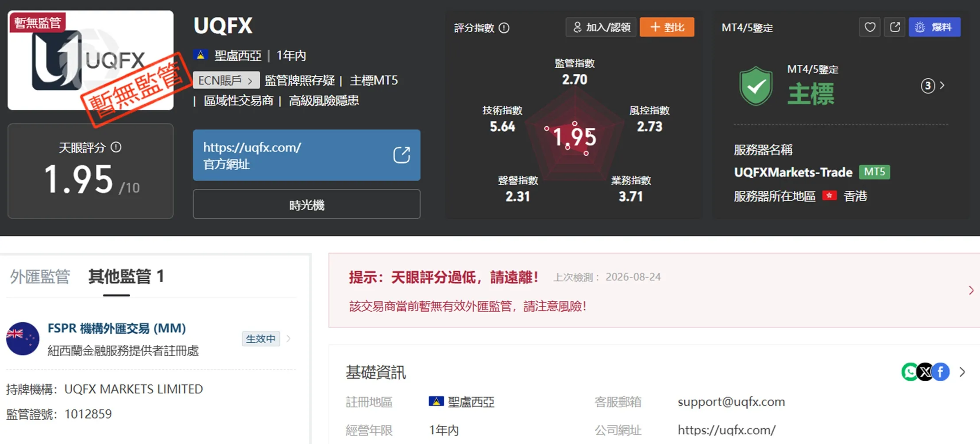Click the 生效中 status badge
The height and width of the screenshot is (444, 980).
coord(261,339)
